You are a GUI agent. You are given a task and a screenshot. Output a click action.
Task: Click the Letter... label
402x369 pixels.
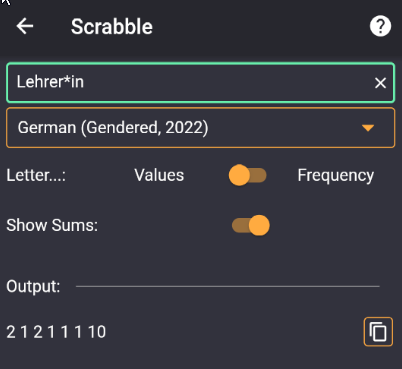[x=36, y=175]
